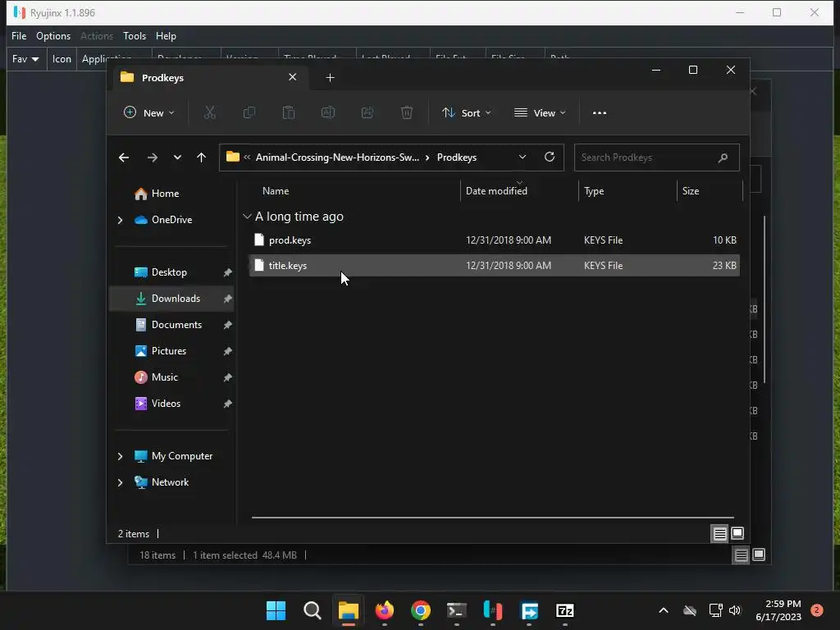Open the See more three-dots menu
The height and width of the screenshot is (630, 840).
click(600, 113)
